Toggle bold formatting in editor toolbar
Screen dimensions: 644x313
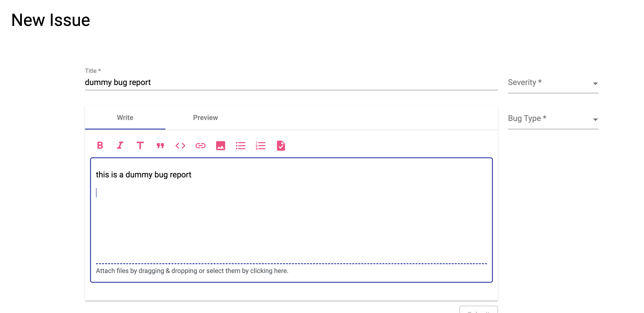(100, 145)
